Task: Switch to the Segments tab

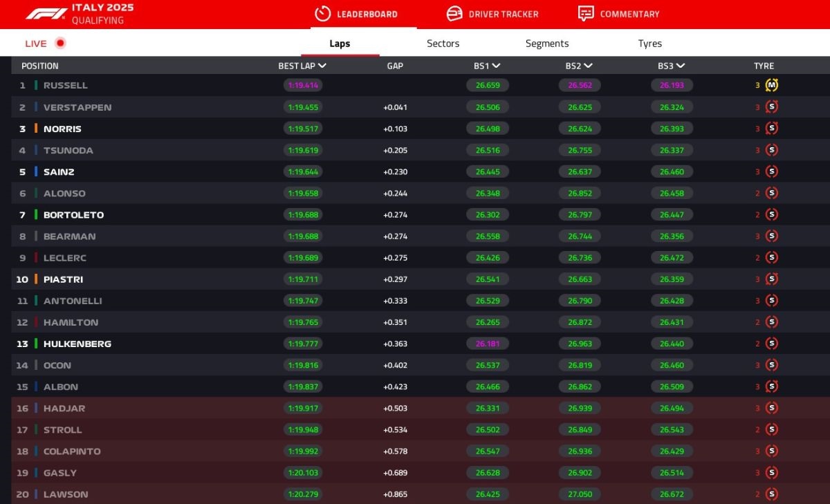Action: coord(546,44)
